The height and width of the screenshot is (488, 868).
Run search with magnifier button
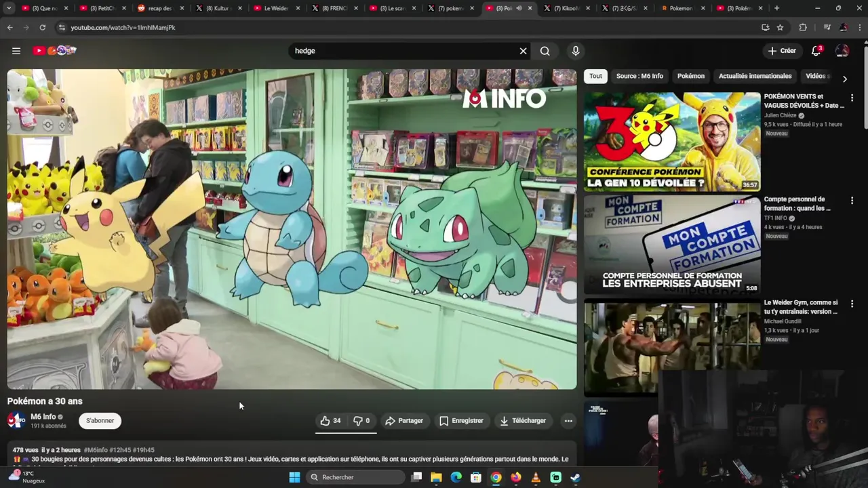[x=545, y=51]
